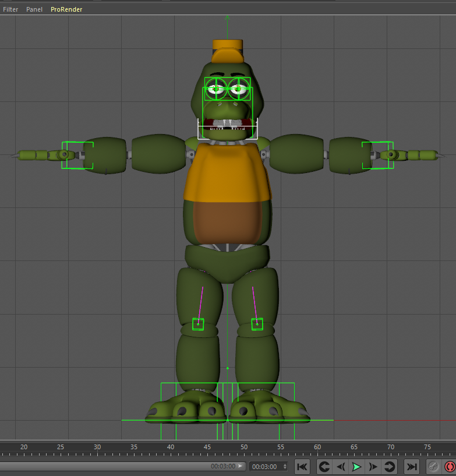Open the ProRender menu
The height and width of the screenshot is (476, 456).
coord(66,9)
